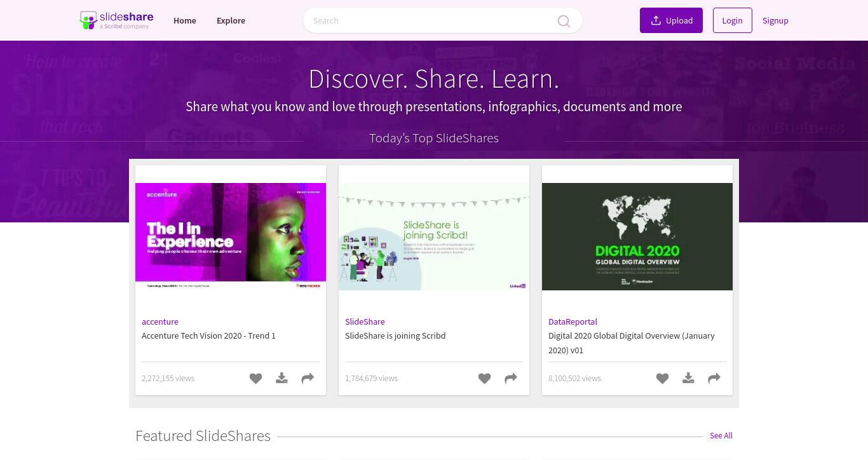Open the accenture author link
868x460 pixels.
[160, 321]
